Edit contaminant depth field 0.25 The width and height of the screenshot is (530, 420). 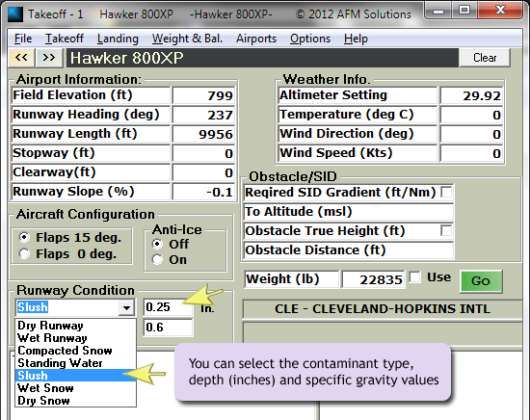[168, 307]
